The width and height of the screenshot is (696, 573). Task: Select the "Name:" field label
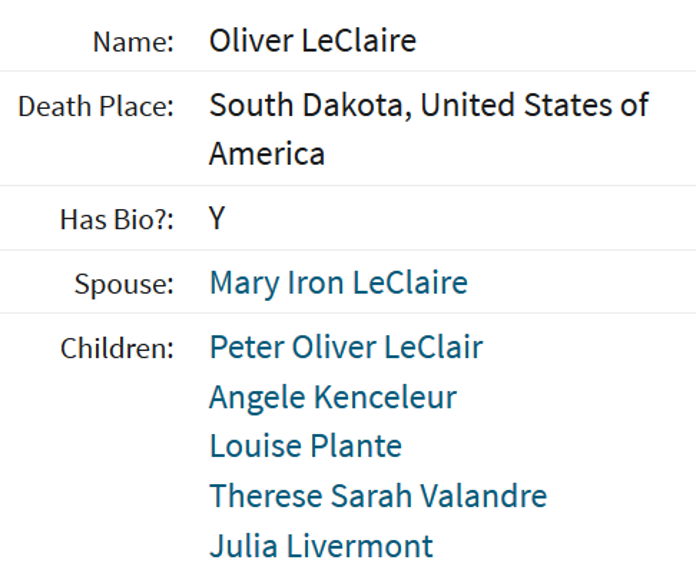tap(133, 42)
